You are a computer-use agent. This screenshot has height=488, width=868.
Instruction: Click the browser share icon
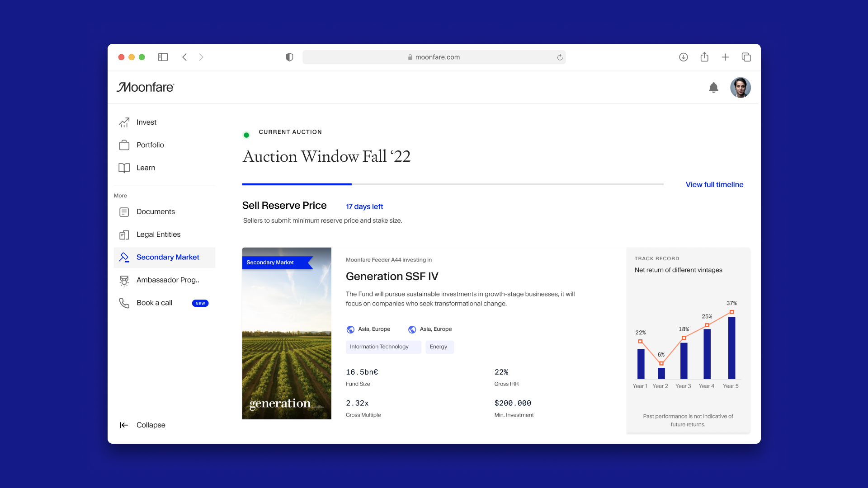(704, 57)
